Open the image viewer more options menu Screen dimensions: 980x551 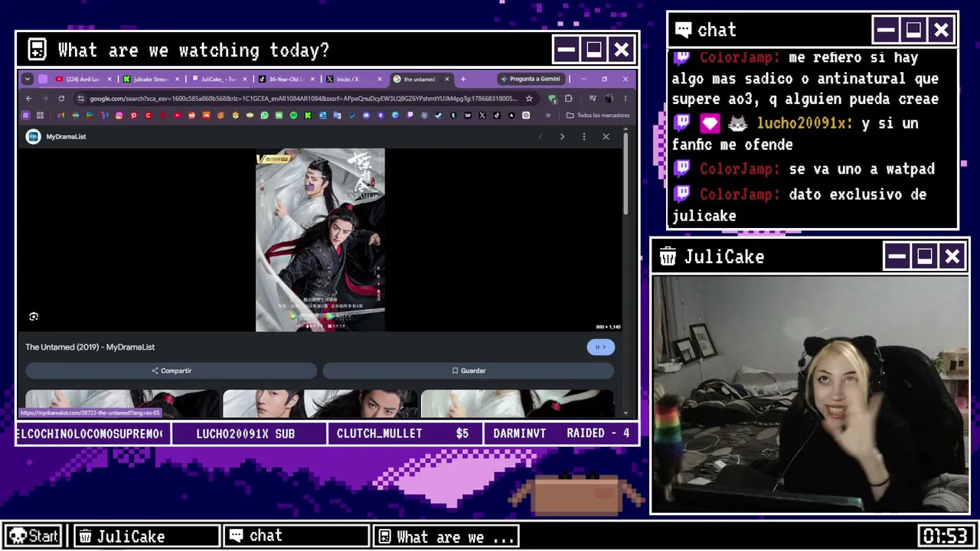(584, 137)
